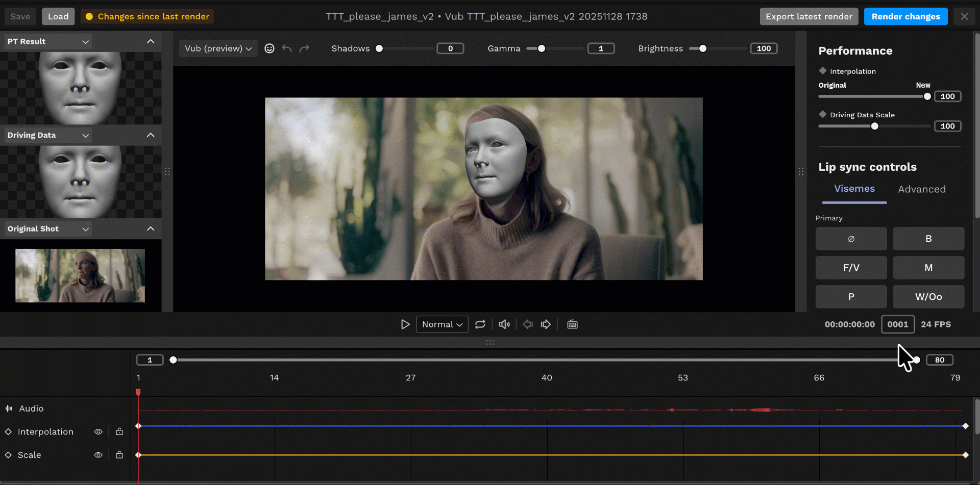
Task: Click the smiley face icon
Action: (x=269, y=48)
